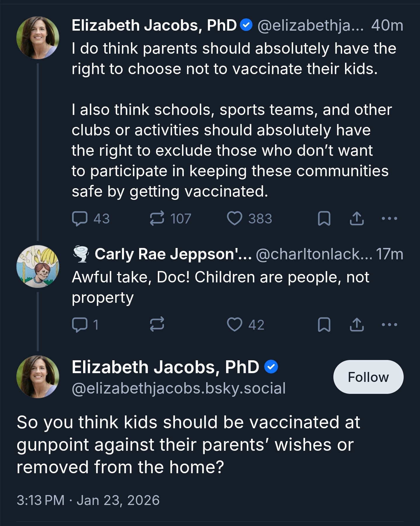This screenshot has width=420, height=526.
Task: Like the post with 383 likes
Action: click(235, 219)
